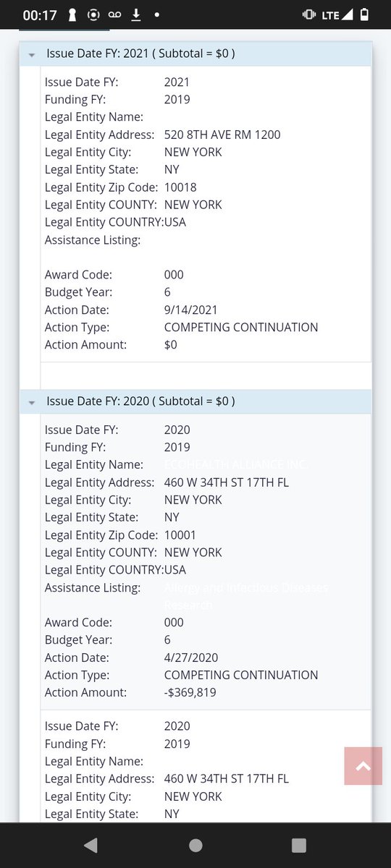Select the faded Allergy and Infectious Diseases text
The height and width of the screenshot is (868, 391).
click(x=246, y=596)
